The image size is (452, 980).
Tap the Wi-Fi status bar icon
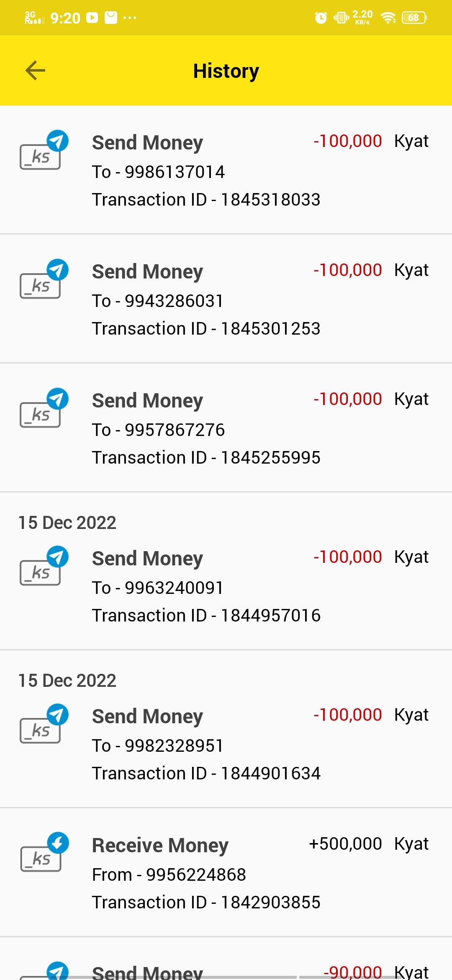point(388,18)
